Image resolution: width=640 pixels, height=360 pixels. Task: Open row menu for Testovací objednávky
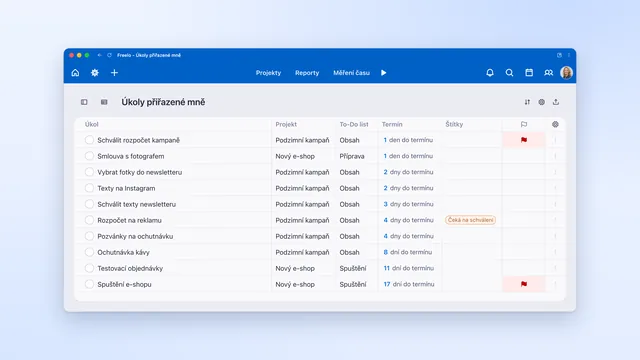tap(555, 268)
